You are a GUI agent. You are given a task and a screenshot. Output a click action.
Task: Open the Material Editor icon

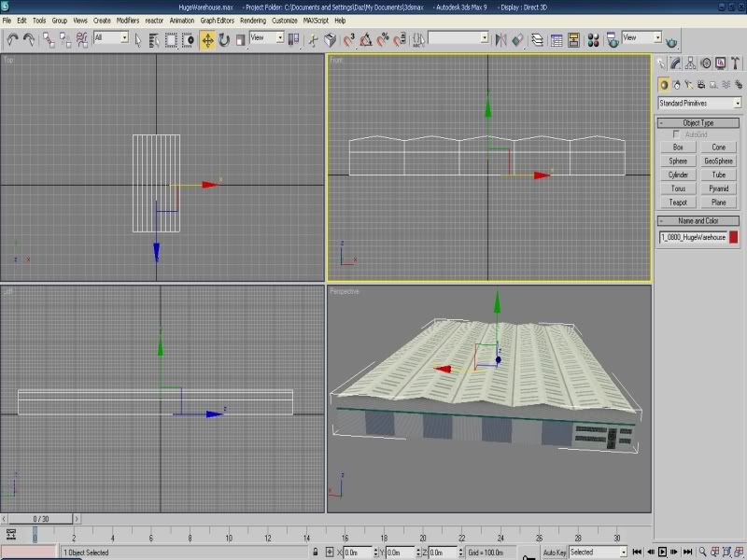593,39
